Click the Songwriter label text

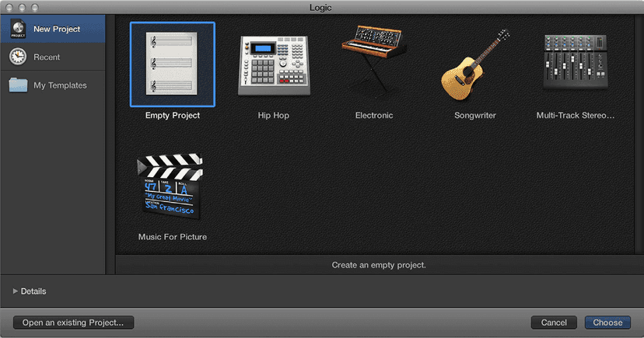click(x=475, y=115)
